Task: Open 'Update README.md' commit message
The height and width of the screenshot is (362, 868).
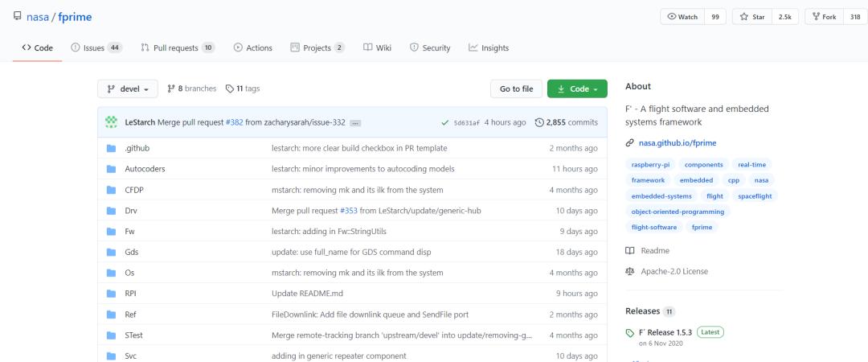Action: (x=307, y=294)
